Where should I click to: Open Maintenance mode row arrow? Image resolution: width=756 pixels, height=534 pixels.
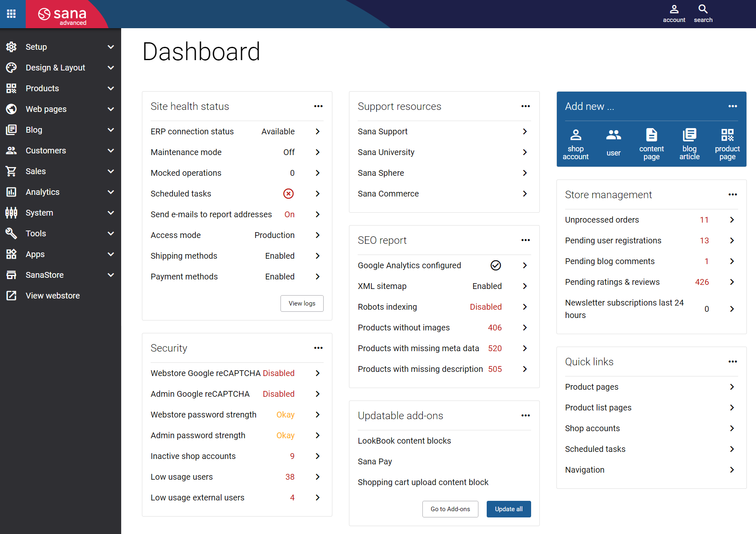(317, 152)
